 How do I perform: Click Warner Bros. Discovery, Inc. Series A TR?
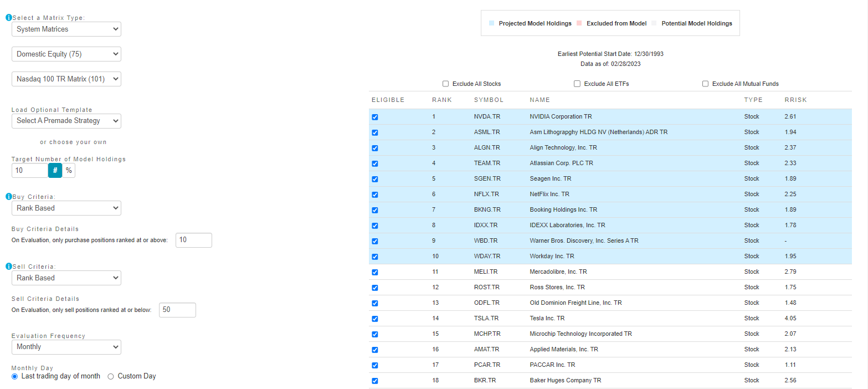(584, 241)
